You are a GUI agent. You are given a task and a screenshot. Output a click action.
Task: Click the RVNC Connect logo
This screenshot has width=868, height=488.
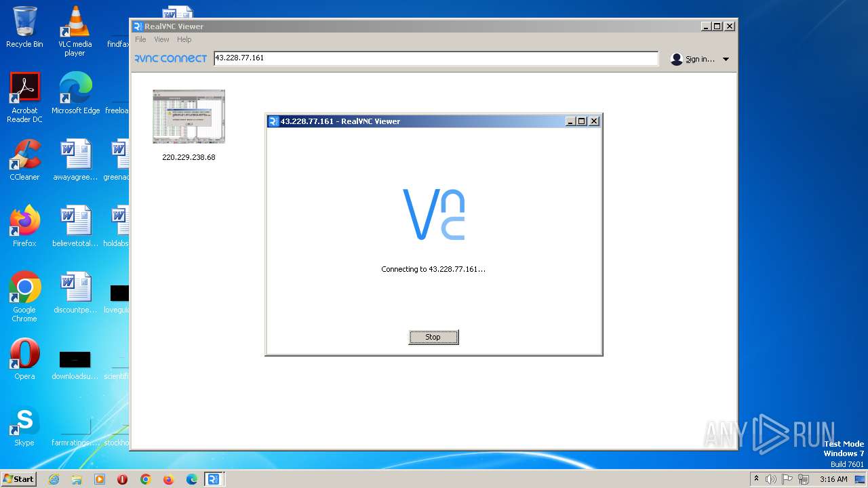point(170,58)
